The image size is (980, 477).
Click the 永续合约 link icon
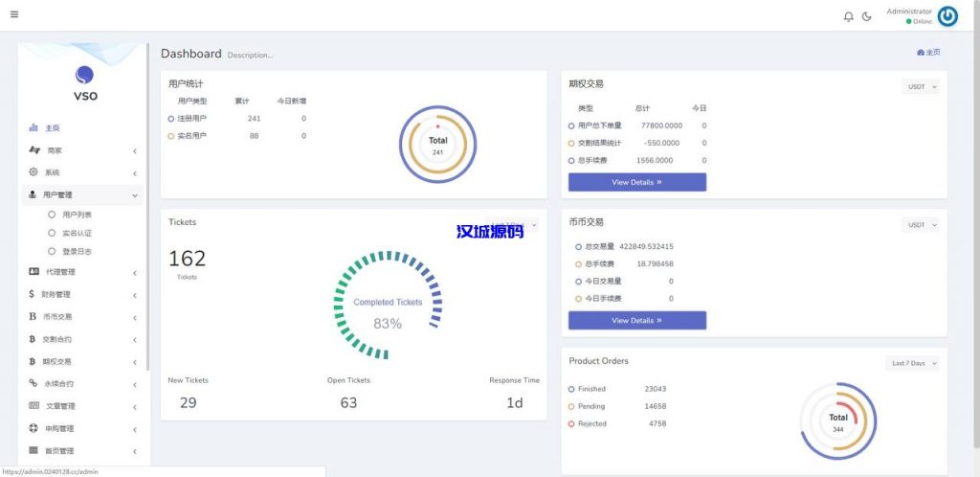pos(33,383)
